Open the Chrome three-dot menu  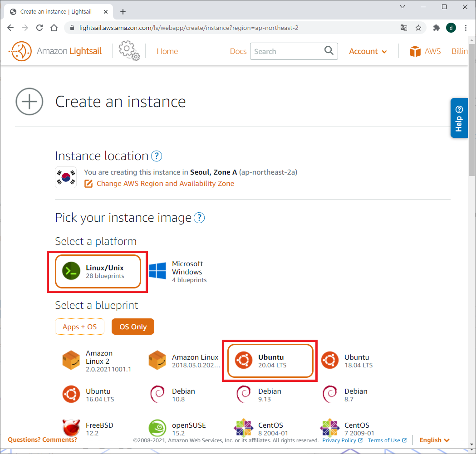[466, 28]
